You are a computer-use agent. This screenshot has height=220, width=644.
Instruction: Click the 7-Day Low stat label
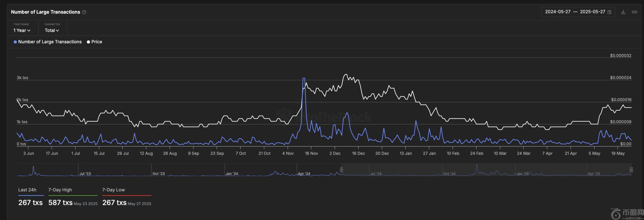114,190
